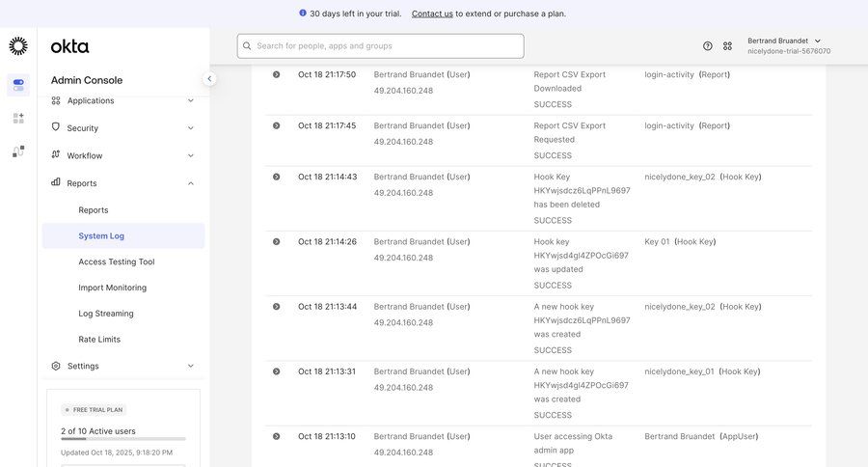The width and height of the screenshot is (868, 467).
Task: Open Import Monitoring
Action: (x=113, y=288)
